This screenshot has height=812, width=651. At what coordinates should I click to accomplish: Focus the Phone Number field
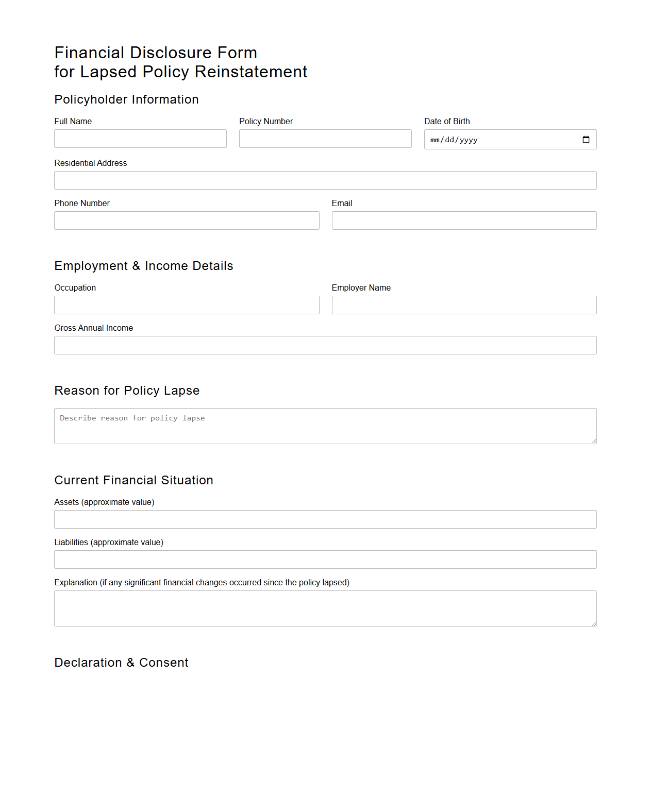point(187,220)
